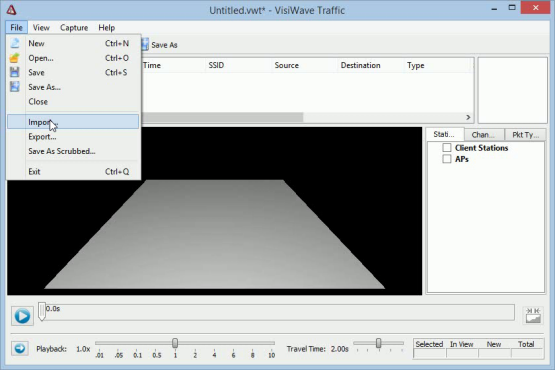
Task: Select Save As... in the File menu
Action: point(74,87)
